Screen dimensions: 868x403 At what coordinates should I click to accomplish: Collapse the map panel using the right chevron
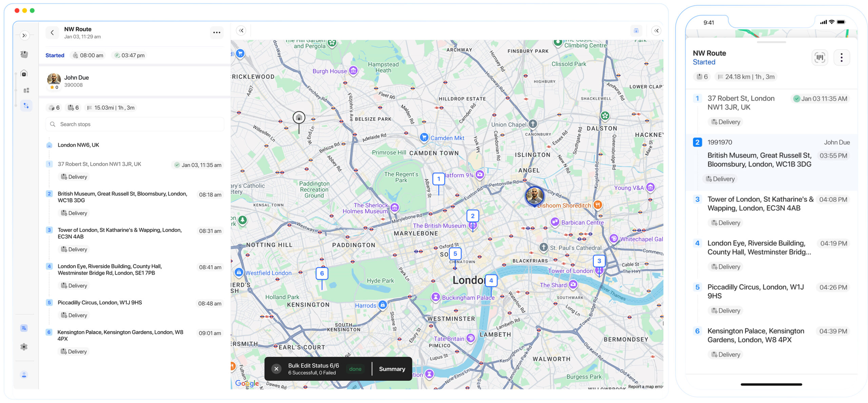[656, 31]
